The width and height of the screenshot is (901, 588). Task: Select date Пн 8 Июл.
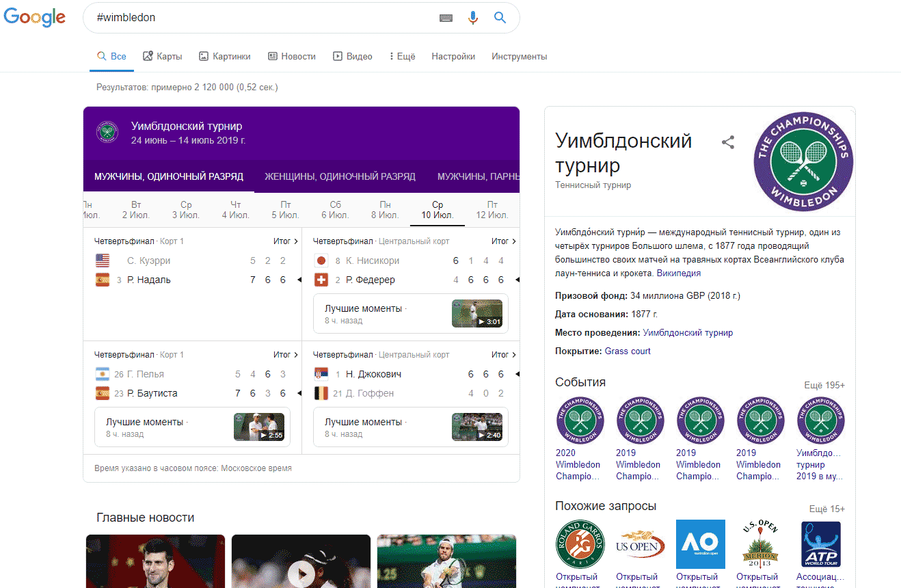pos(385,210)
